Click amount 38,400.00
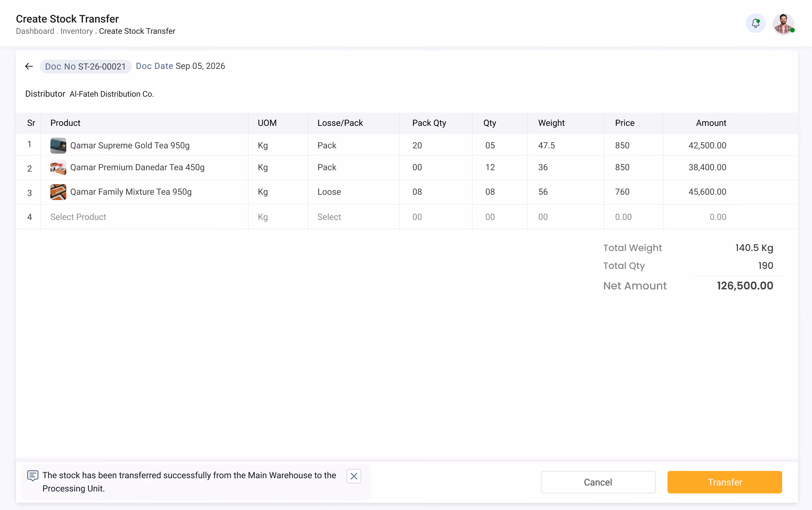 [707, 168]
